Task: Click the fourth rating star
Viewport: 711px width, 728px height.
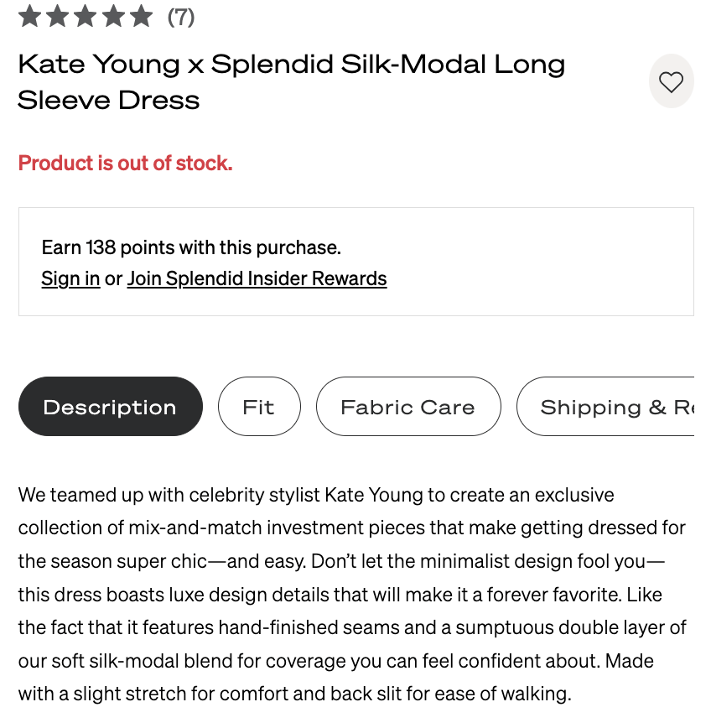Action: pos(113,16)
